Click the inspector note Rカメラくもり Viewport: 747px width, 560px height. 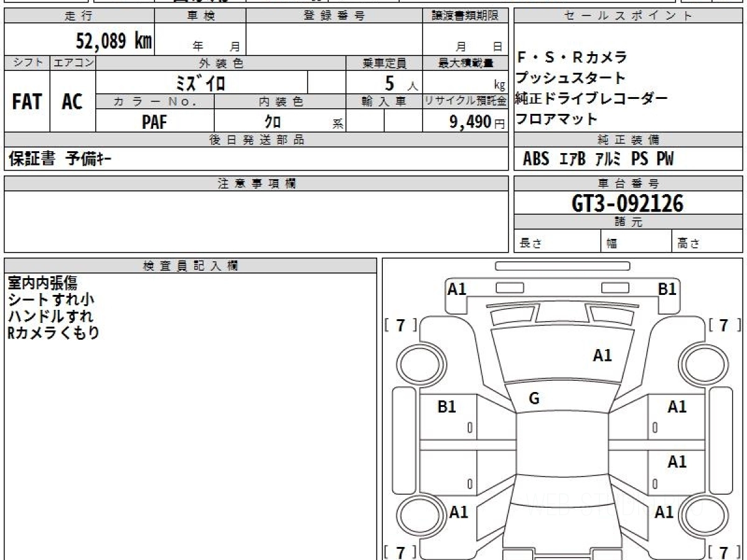[54, 333]
